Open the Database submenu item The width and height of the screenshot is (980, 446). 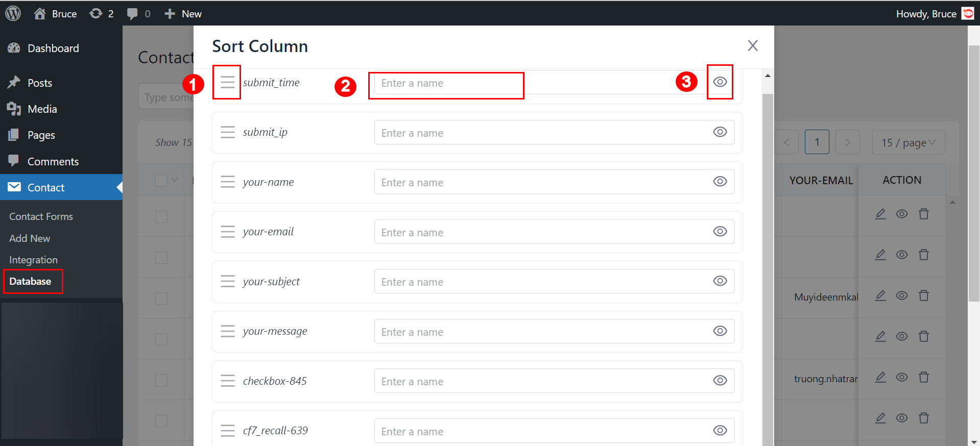pos(30,281)
